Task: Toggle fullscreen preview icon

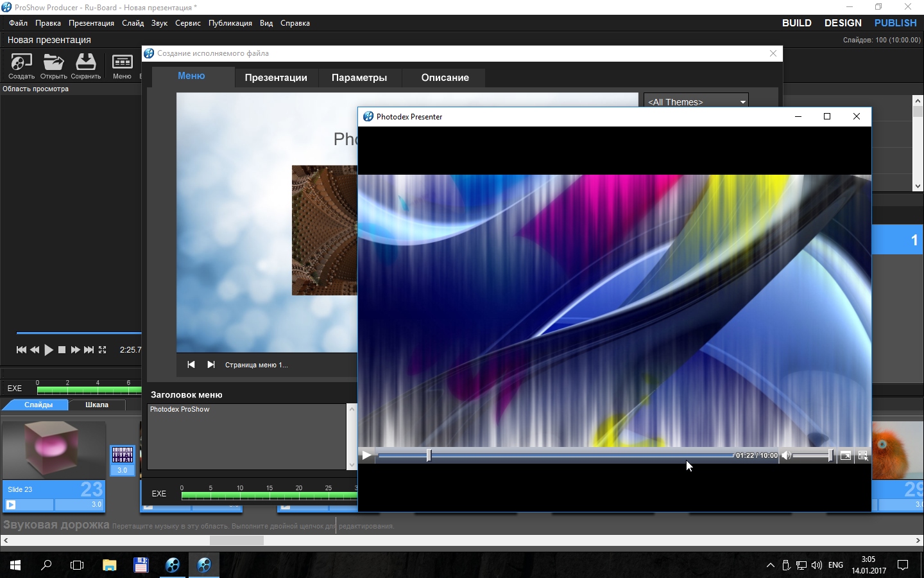Action: pos(103,350)
